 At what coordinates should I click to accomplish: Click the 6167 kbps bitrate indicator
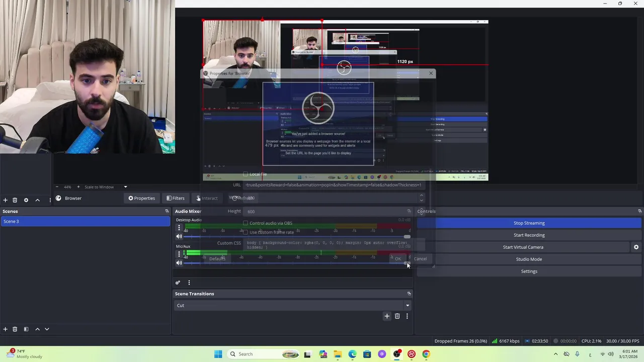pyautogui.click(x=506, y=341)
